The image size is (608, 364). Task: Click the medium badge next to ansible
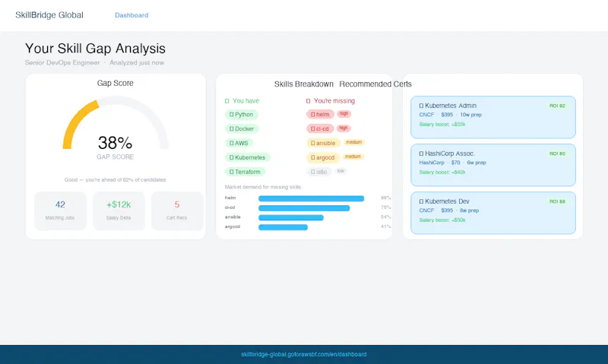(x=353, y=142)
